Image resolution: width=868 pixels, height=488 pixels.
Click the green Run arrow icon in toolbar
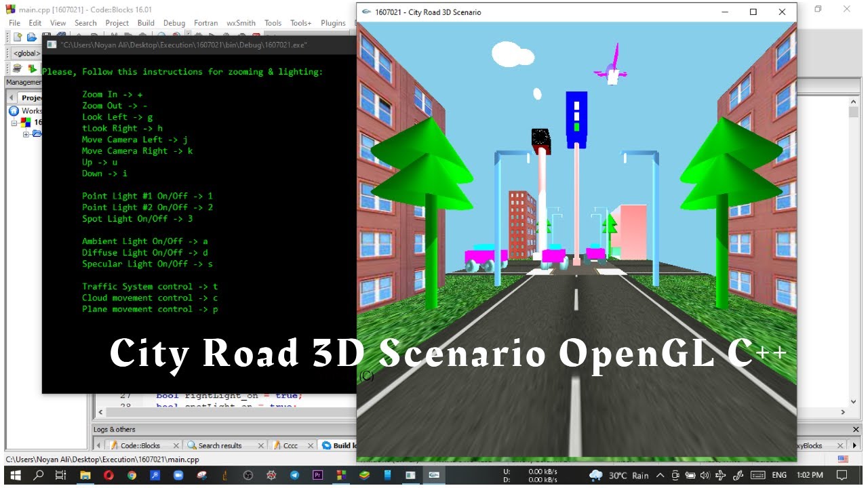point(31,68)
